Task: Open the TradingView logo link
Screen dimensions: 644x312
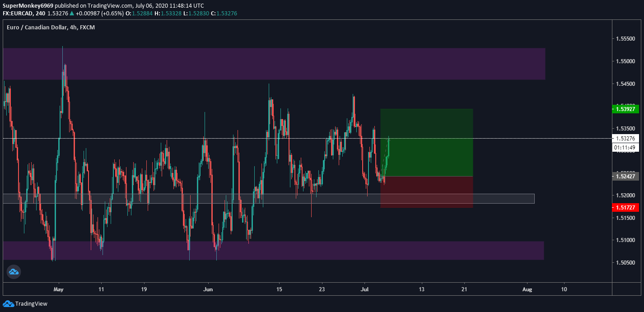Action: 25,304
